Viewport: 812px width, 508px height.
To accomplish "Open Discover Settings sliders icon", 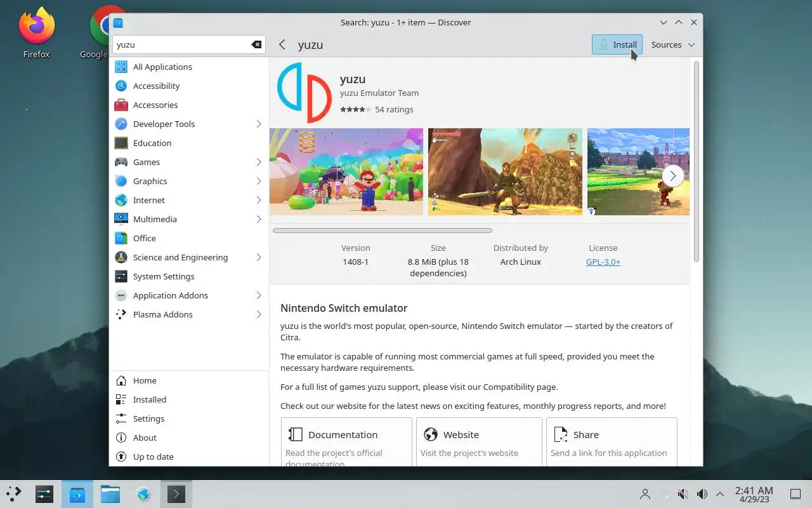I will pos(121,418).
